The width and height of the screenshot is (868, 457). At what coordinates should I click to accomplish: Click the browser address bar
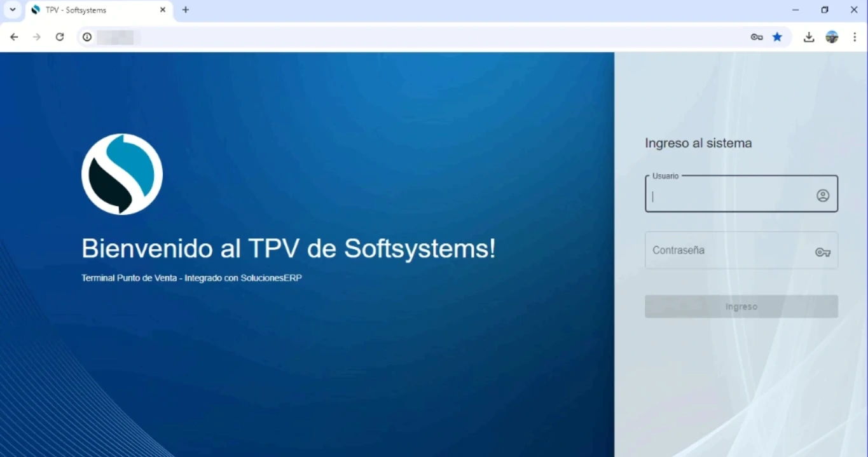pyautogui.click(x=254, y=37)
